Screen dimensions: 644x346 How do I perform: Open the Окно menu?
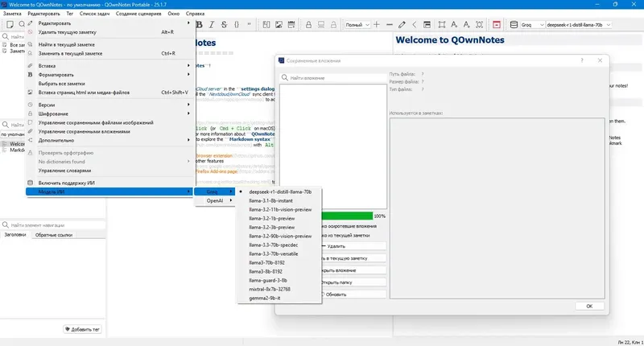(x=174, y=14)
